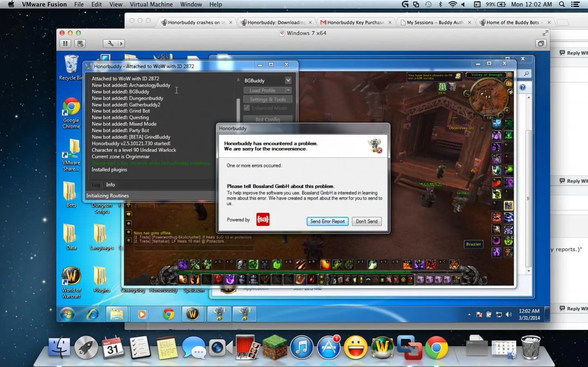Open Finder from the Dock

[59, 347]
